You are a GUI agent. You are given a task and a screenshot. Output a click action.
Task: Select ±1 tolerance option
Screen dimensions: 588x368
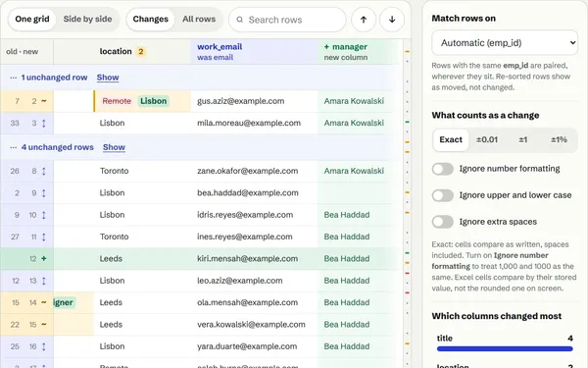[522, 140]
